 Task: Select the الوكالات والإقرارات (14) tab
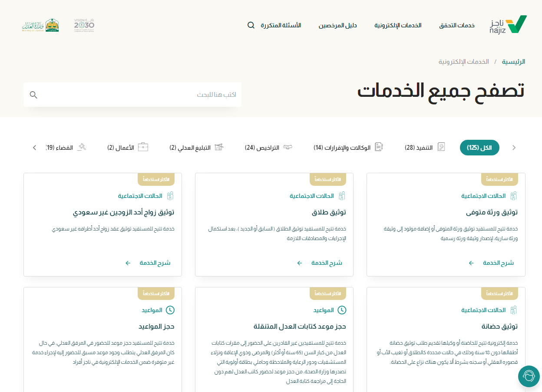point(348,148)
